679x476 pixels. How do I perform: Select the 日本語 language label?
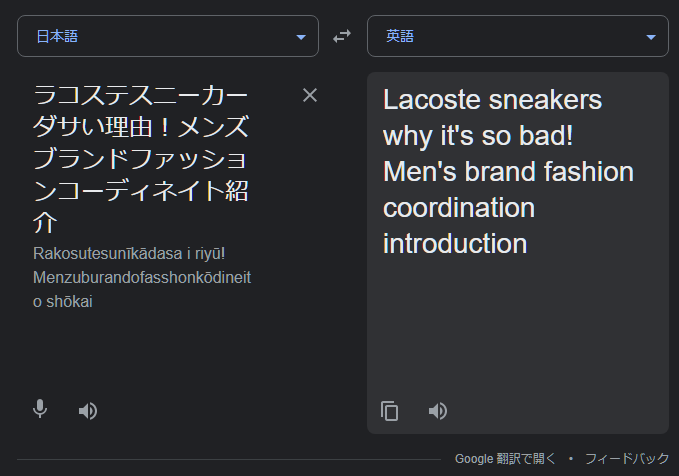(x=57, y=36)
